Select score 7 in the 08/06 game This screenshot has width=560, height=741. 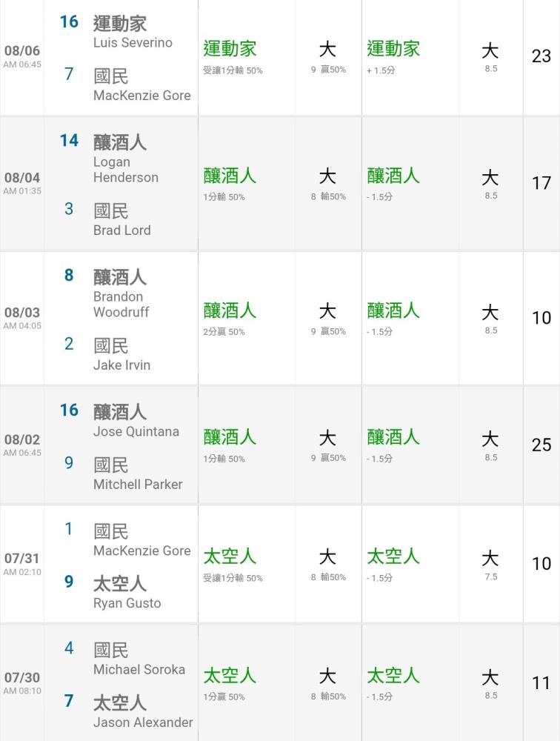(x=69, y=73)
